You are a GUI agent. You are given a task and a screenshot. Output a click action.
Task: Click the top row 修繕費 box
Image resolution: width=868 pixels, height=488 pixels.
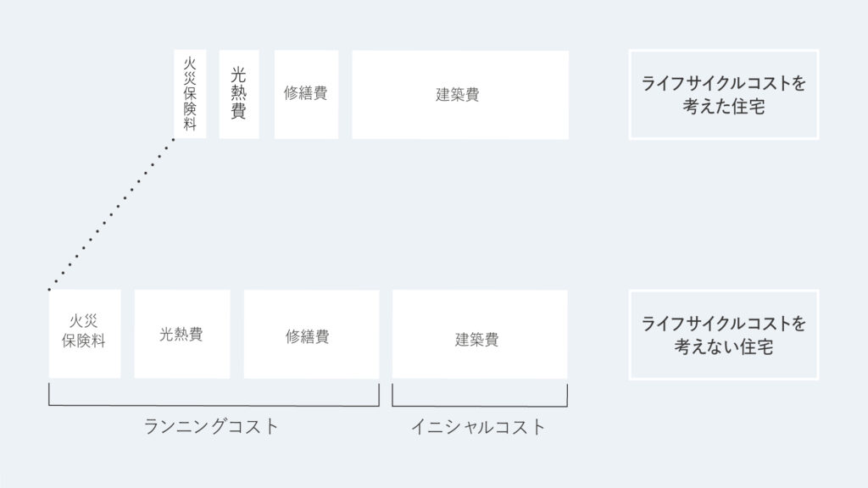[x=306, y=93]
